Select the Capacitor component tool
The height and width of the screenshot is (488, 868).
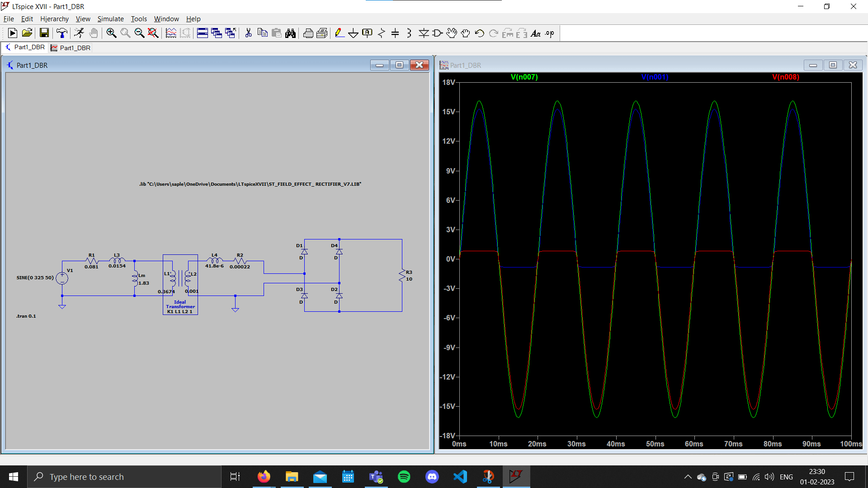396,33
